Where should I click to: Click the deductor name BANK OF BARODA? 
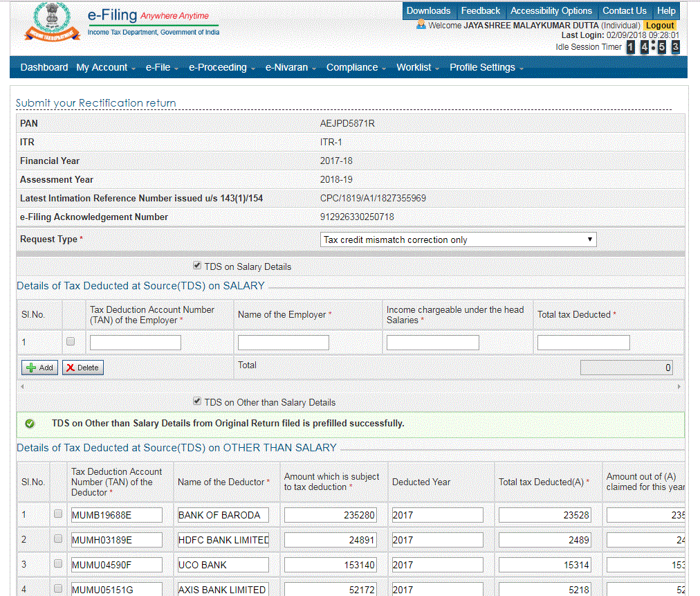223,515
